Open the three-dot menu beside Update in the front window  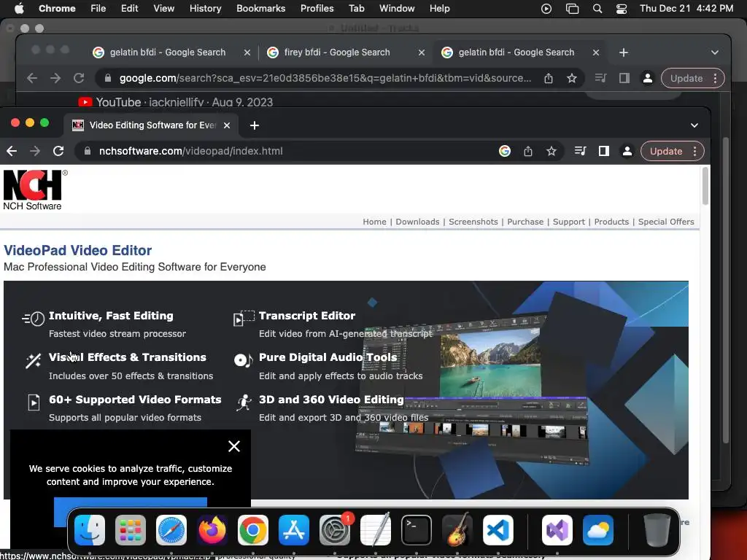point(694,151)
